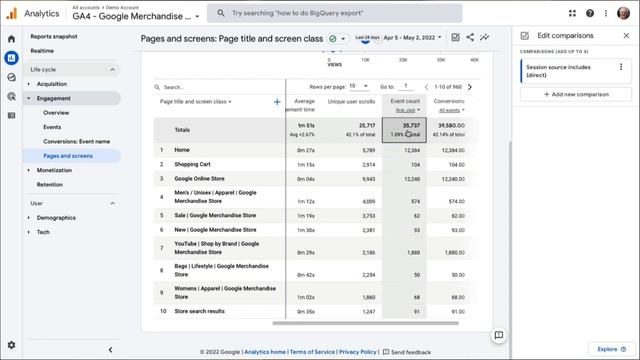This screenshot has width=640, height=360.
Task: Open the Advertising icon in left rail
Action: [11, 96]
